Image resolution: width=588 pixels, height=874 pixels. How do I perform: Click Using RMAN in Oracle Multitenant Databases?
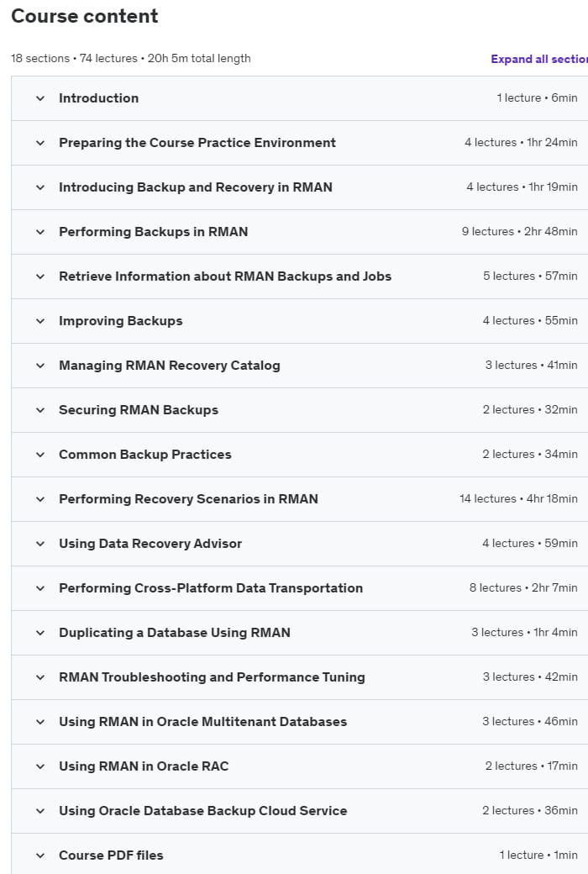pyautogui.click(x=203, y=722)
